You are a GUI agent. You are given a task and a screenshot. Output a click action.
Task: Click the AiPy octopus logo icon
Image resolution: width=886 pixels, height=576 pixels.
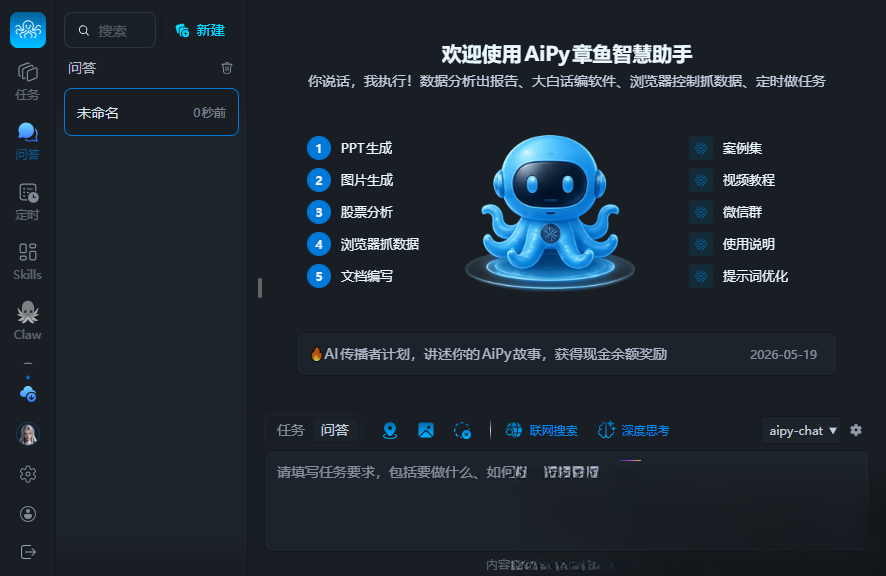point(28,30)
